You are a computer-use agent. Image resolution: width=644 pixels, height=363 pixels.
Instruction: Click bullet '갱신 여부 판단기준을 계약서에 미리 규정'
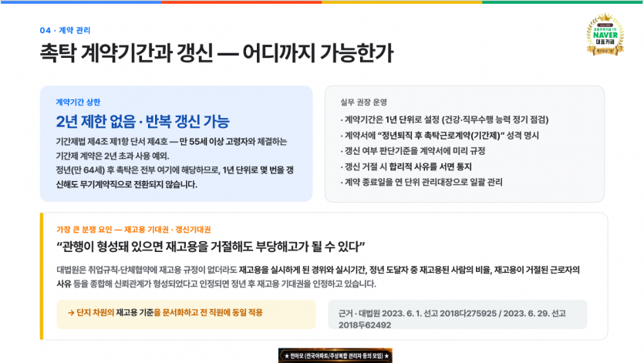[x=413, y=151]
